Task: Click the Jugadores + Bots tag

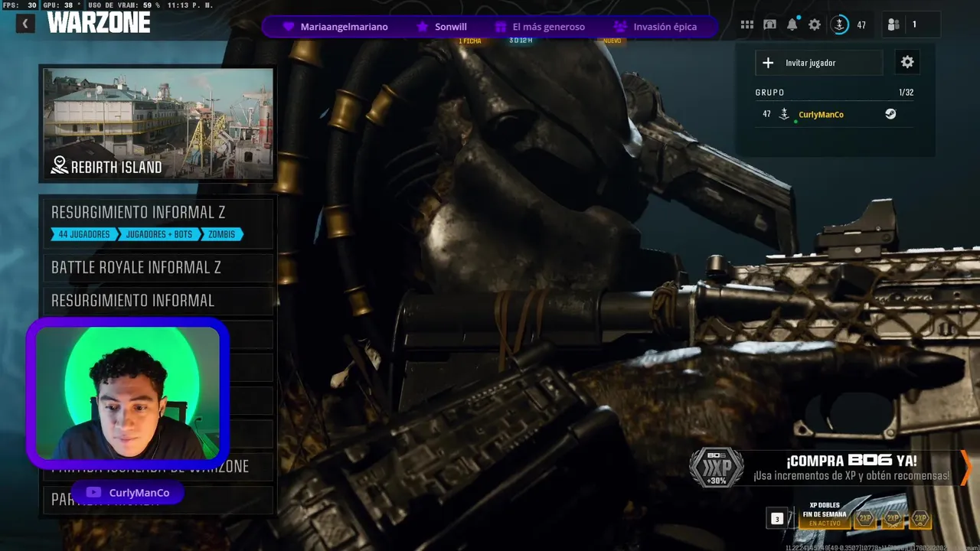Action: [158, 234]
